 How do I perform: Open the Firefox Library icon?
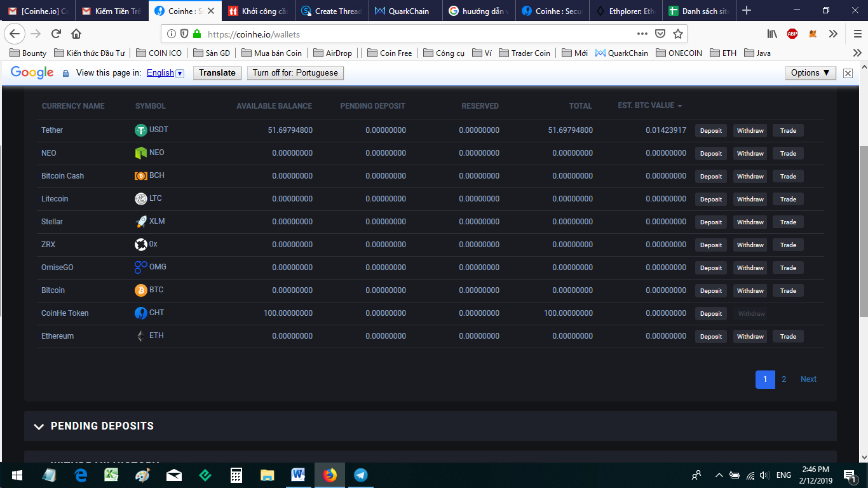(x=772, y=34)
